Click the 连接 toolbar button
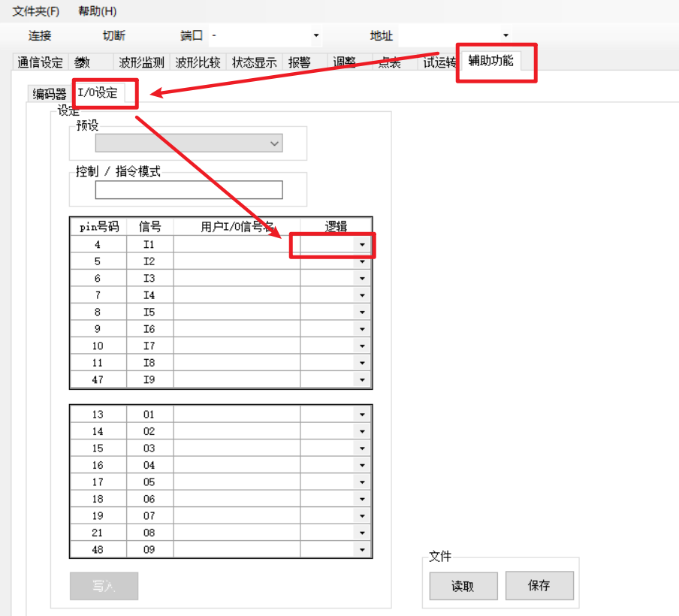The height and width of the screenshot is (616, 679). (x=40, y=35)
